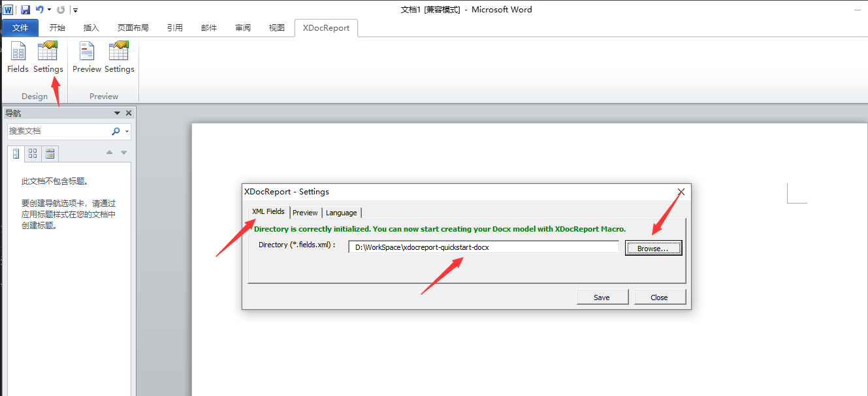Click the Undo icon in title bar
868x396 pixels.
[39, 10]
